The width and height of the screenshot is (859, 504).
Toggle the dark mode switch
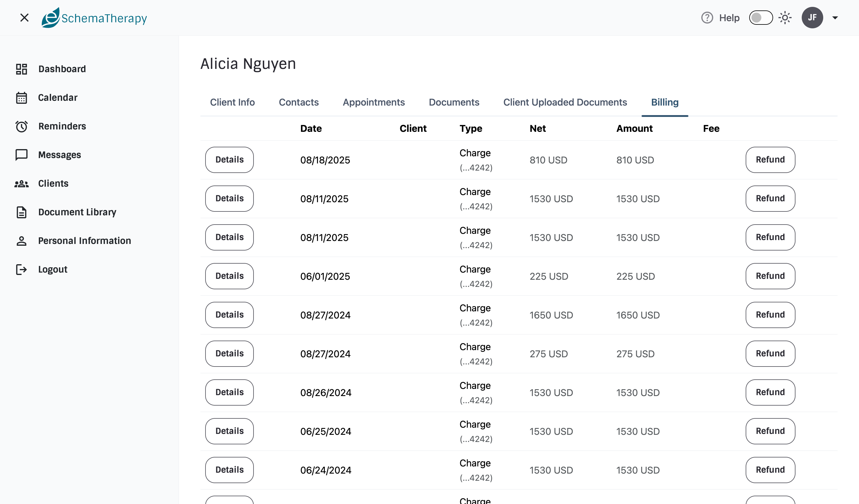[x=761, y=18]
